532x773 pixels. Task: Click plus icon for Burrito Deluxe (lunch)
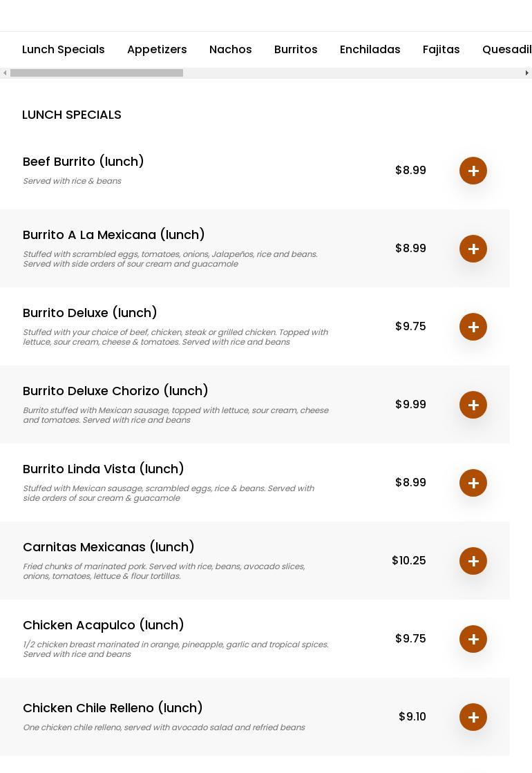point(473,327)
